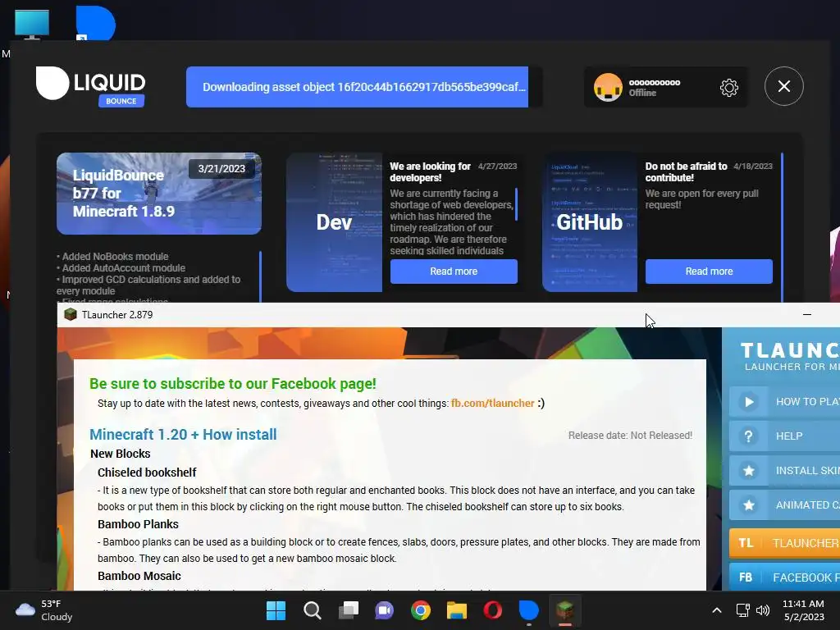Expand hidden system tray icons chevron

716,610
